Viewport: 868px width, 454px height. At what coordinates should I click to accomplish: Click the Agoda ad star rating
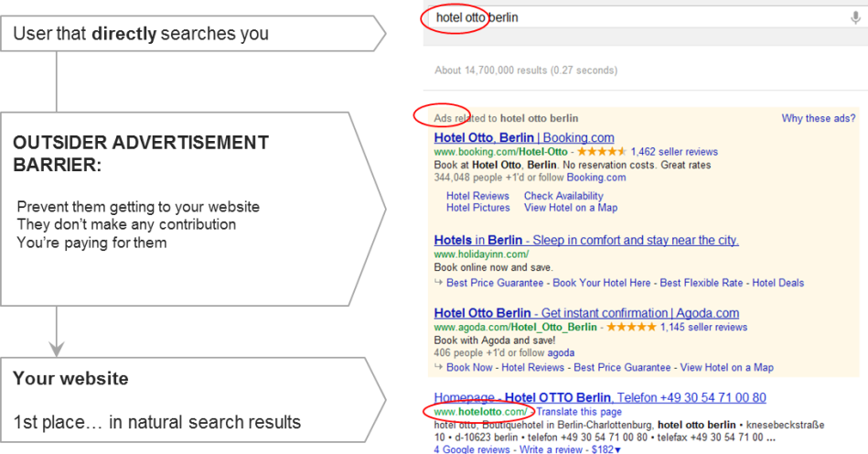[x=631, y=327]
